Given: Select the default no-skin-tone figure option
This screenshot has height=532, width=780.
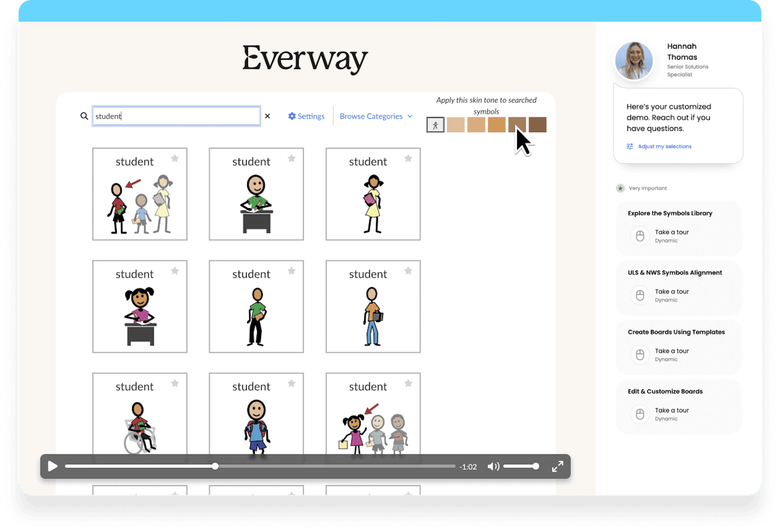Looking at the screenshot, I should point(435,125).
